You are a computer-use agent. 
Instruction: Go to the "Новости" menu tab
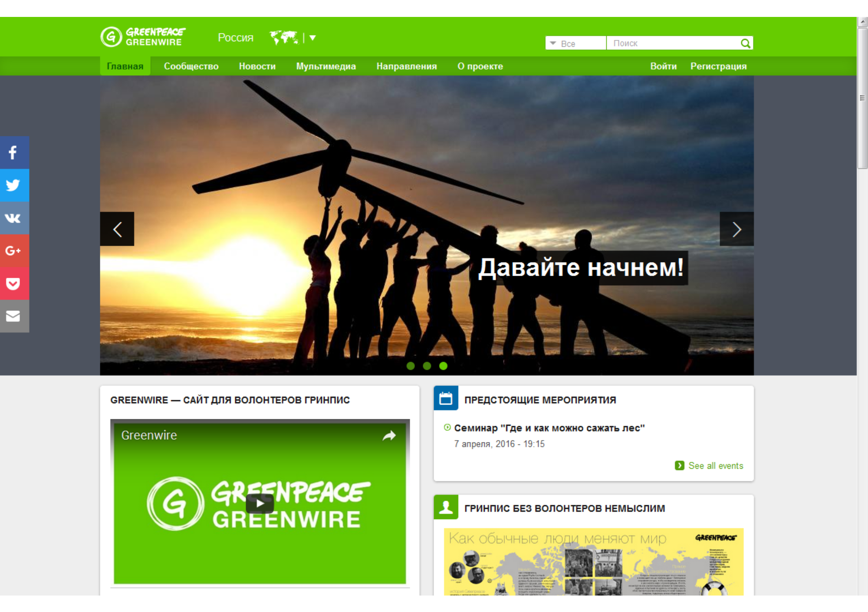click(x=257, y=66)
